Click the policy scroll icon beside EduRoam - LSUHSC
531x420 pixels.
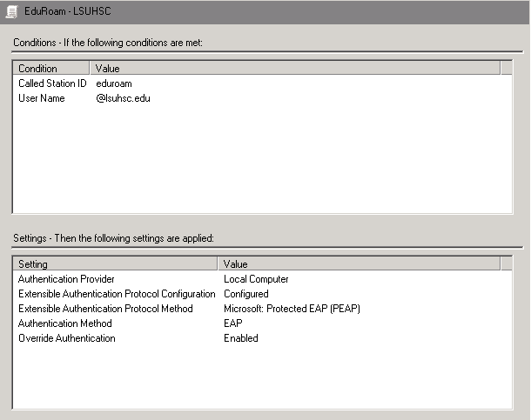tap(12, 12)
